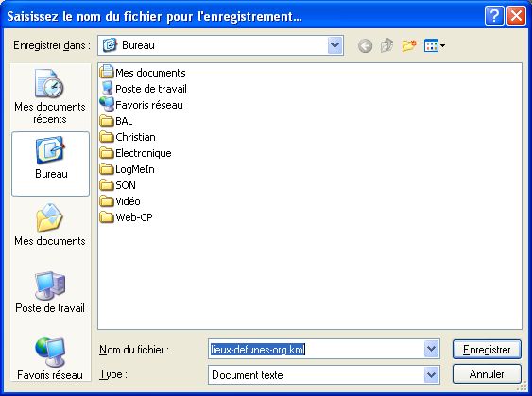Open Favoris réseau in the sidebar
The height and width of the screenshot is (396, 532).
click(x=50, y=359)
